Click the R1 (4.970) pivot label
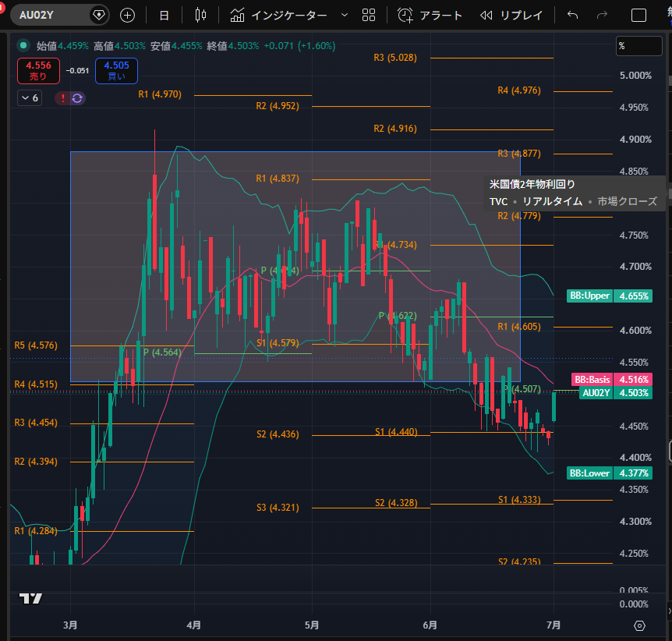The image size is (672, 641). 160,94
